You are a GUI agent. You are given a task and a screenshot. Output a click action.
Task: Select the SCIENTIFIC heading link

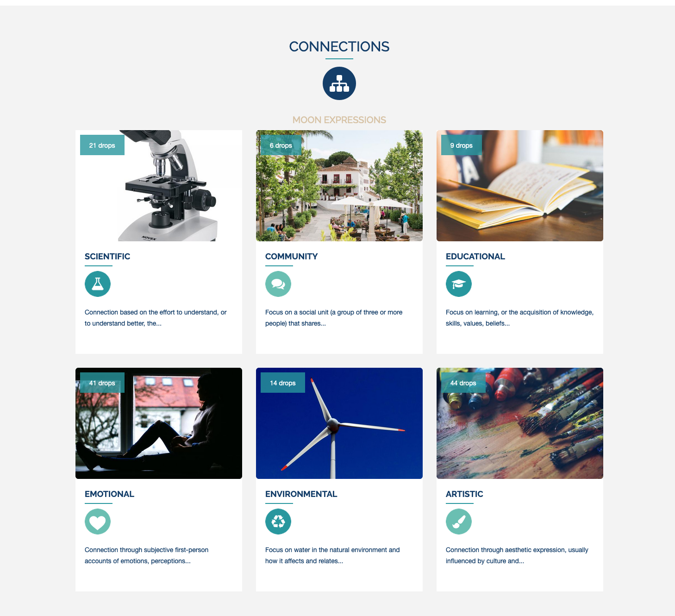point(107,257)
